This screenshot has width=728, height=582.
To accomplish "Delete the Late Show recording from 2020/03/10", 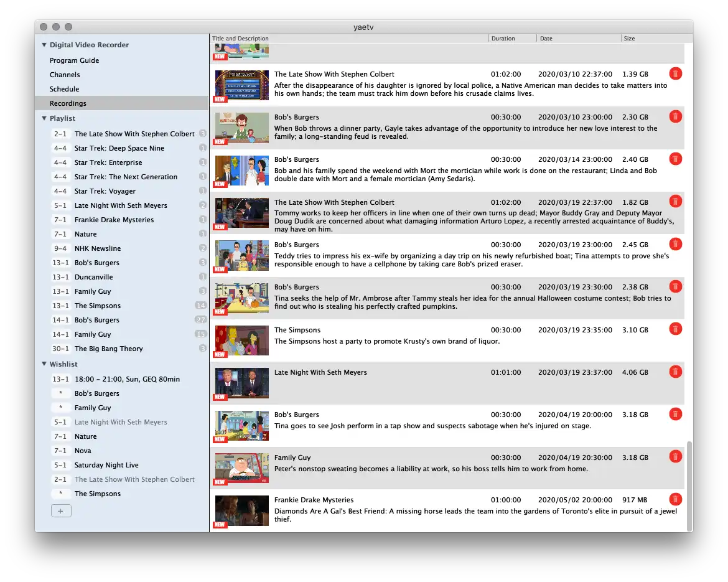I will tap(676, 74).
